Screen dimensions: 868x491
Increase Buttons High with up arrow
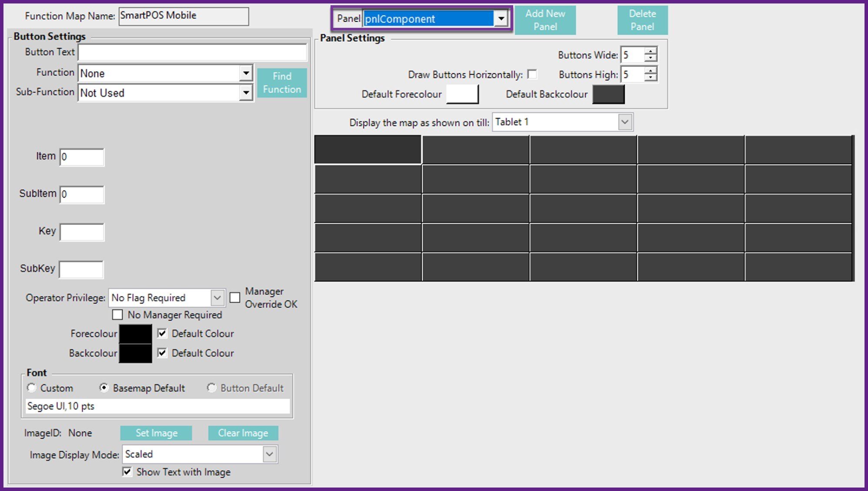(651, 71)
